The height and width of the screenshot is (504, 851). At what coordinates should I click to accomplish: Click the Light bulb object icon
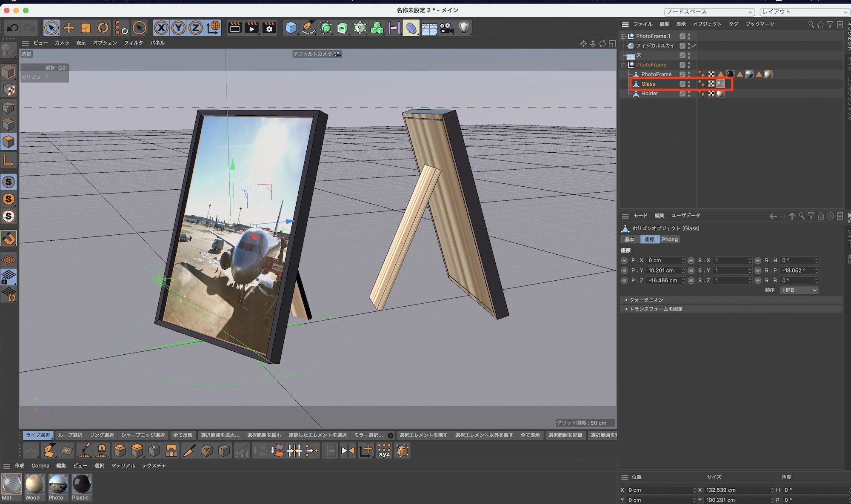click(464, 28)
